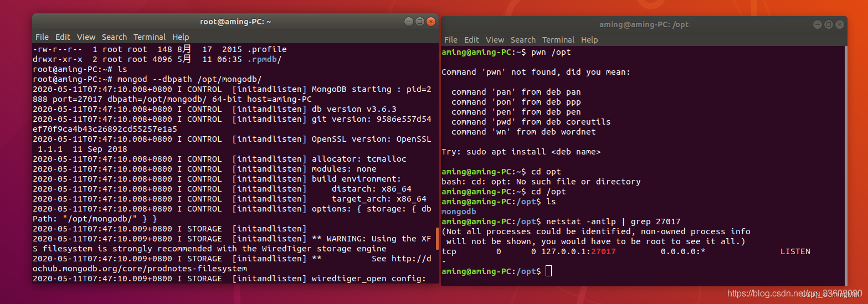Open File menu in aming /opt terminal
The width and height of the screenshot is (868, 304).
point(451,40)
